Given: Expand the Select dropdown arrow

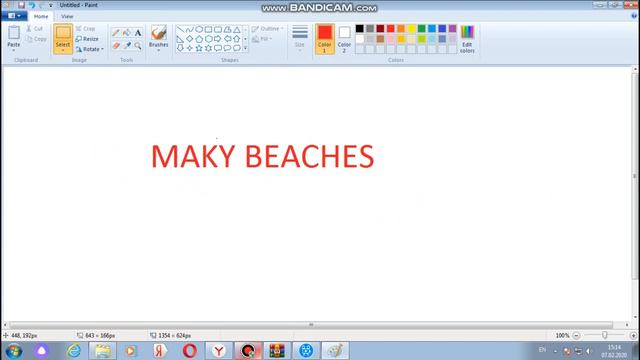Looking at the screenshot, I should click(x=63, y=50).
